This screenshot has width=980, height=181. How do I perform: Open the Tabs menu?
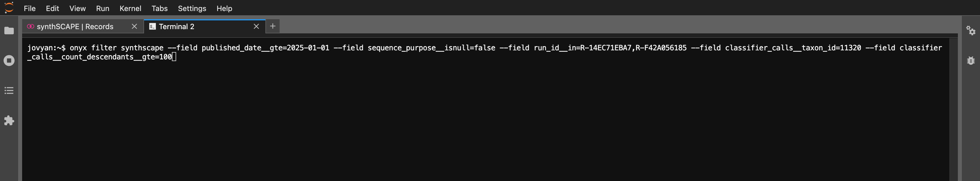[x=159, y=8]
